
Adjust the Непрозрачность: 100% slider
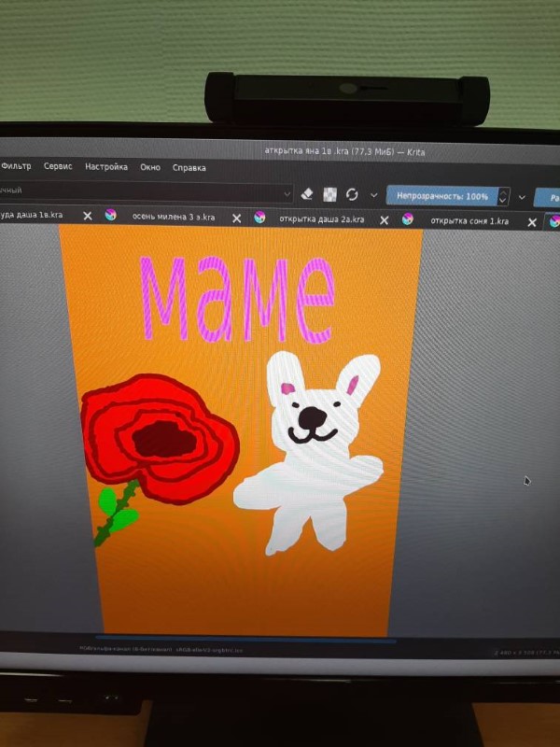click(441, 196)
